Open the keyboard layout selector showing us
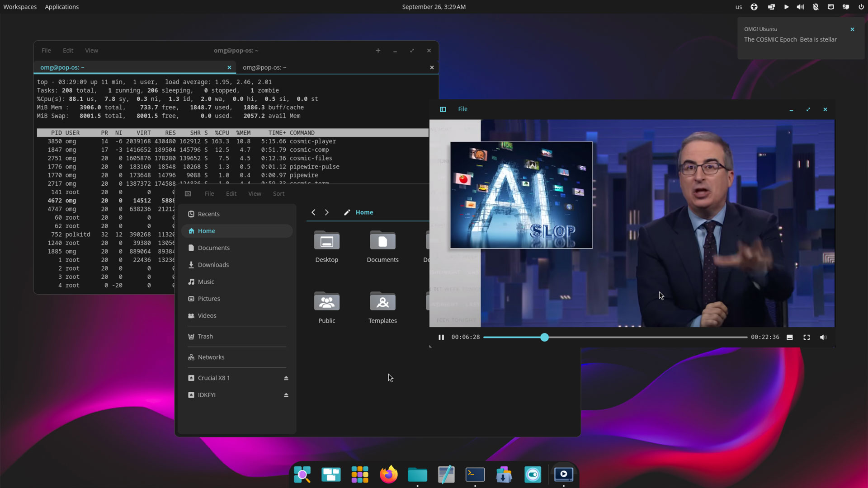 tap(738, 7)
